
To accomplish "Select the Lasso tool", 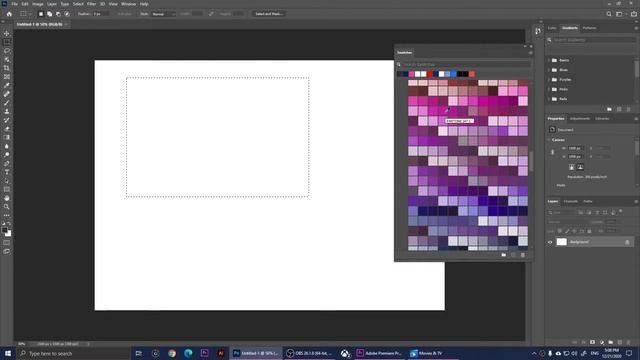I will pos(7,51).
